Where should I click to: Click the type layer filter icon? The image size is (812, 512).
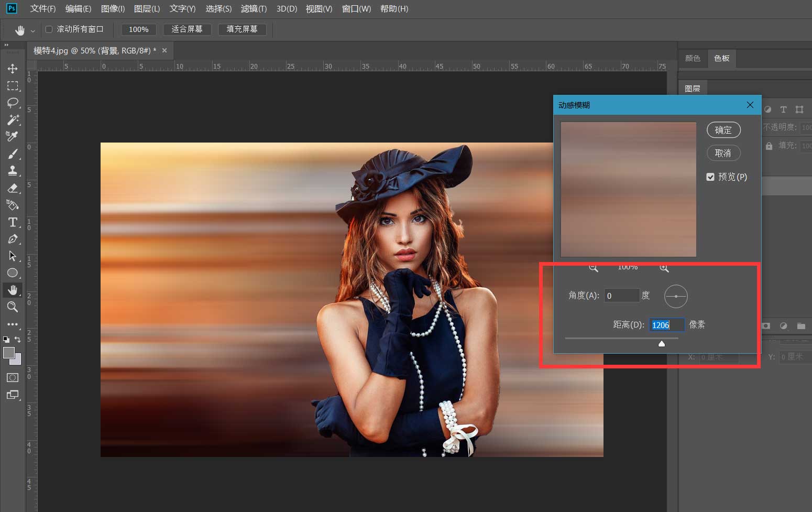point(783,110)
